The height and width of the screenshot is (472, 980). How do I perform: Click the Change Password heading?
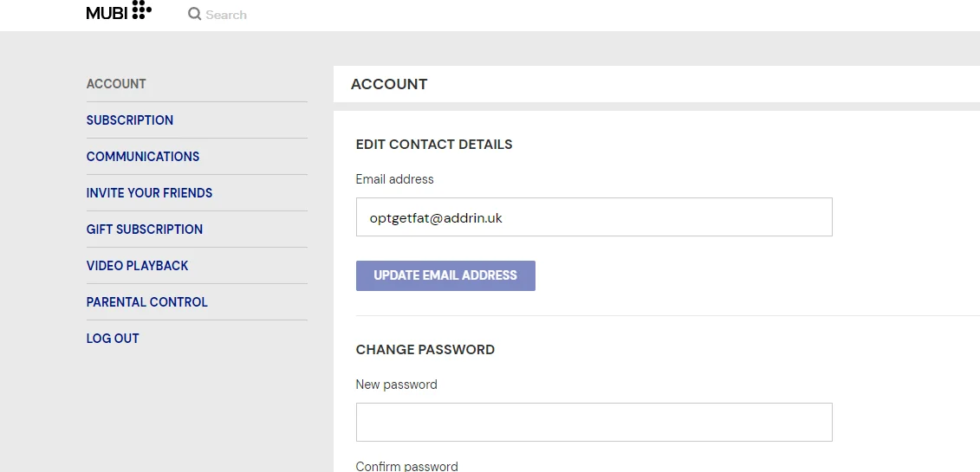pos(425,350)
